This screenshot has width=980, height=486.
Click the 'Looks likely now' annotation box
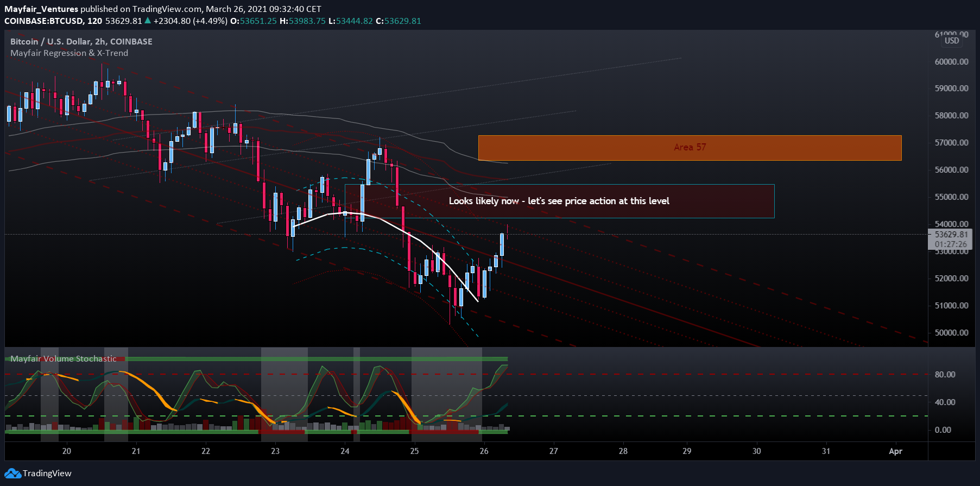pyautogui.click(x=559, y=201)
